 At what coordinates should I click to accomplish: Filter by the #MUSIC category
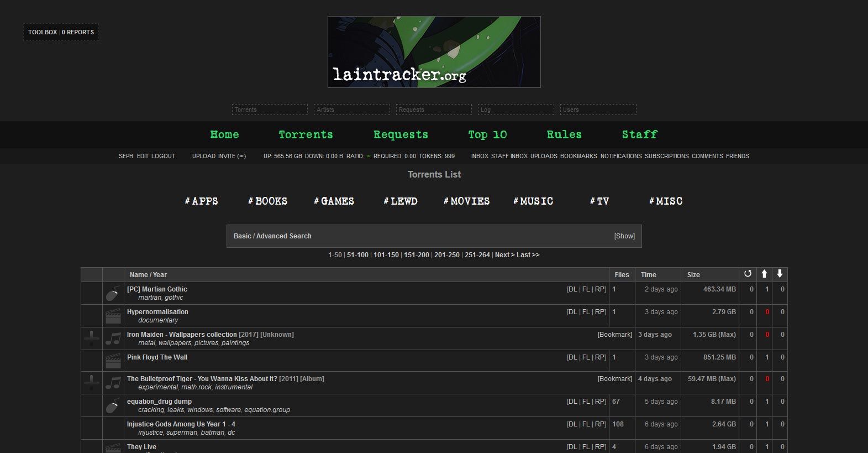tap(533, 201)
